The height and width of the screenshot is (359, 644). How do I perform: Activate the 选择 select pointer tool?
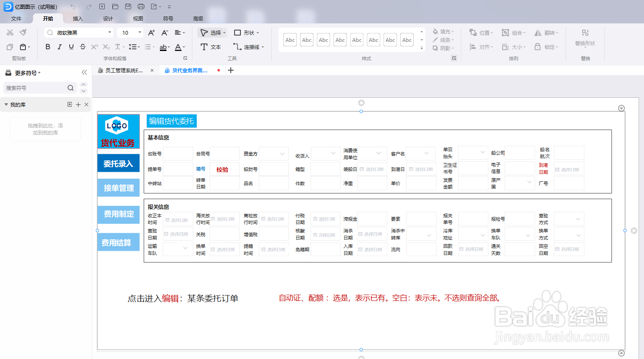tap(212, 33)
